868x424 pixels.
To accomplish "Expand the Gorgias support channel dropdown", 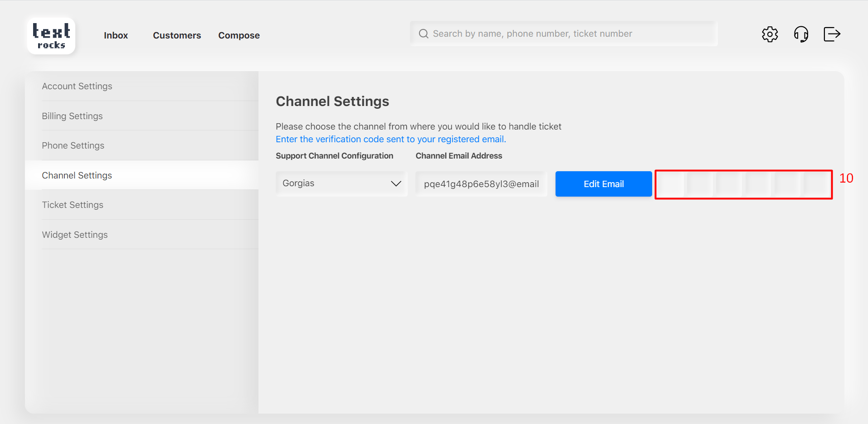I will [x=342, y=183].
